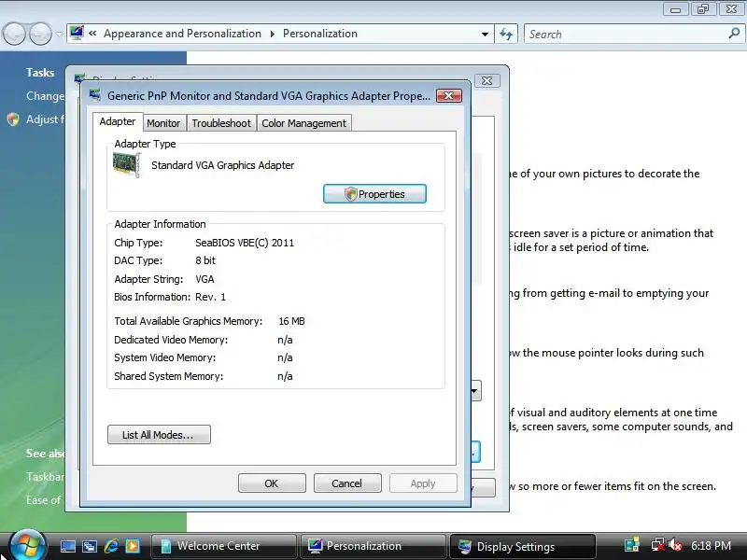Click the Back navigation arrow in Personalization
The height and width of the screenshot is (560, 747).
(x=14, y=34)
